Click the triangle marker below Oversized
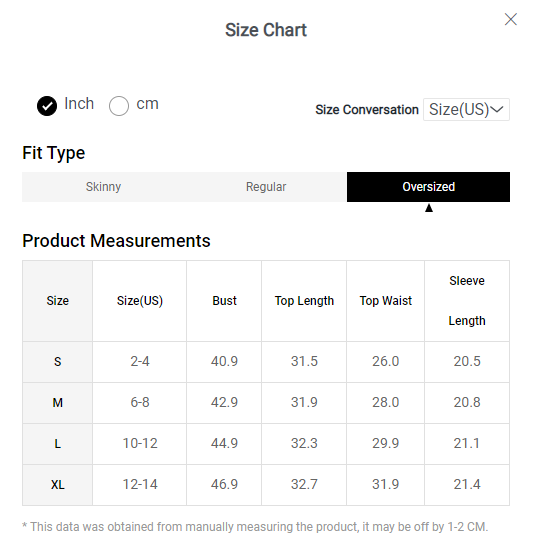Viewport: 533px width, 552px height. (429, 208)
